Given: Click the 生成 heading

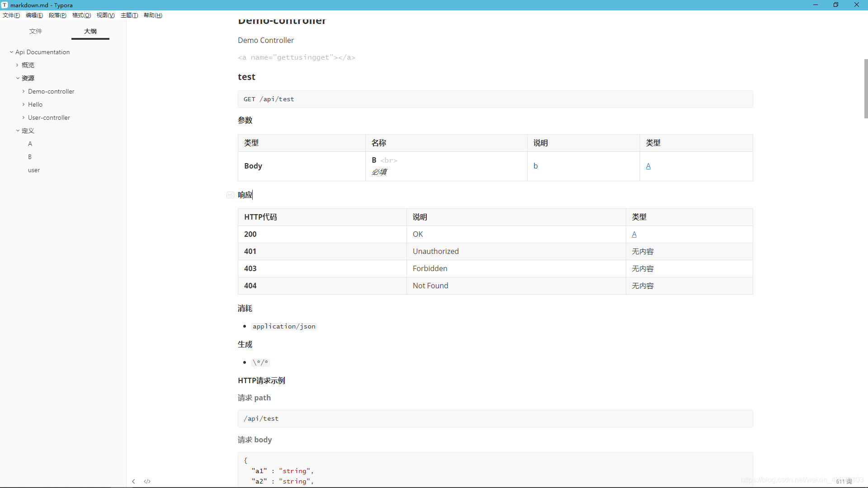Looking at the screenshot, I should coord(245,344).
